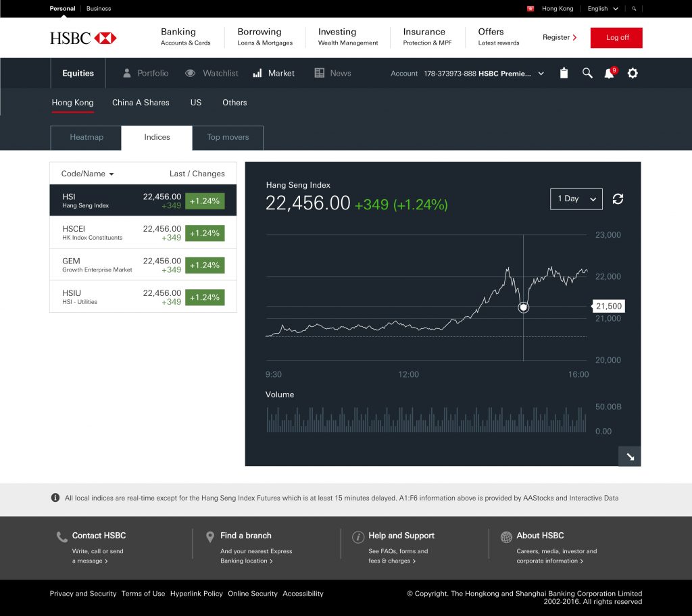Sort by the Code/Name column dropdown
The width and height of the screenshot is (692, 616).
pos(88,174)
